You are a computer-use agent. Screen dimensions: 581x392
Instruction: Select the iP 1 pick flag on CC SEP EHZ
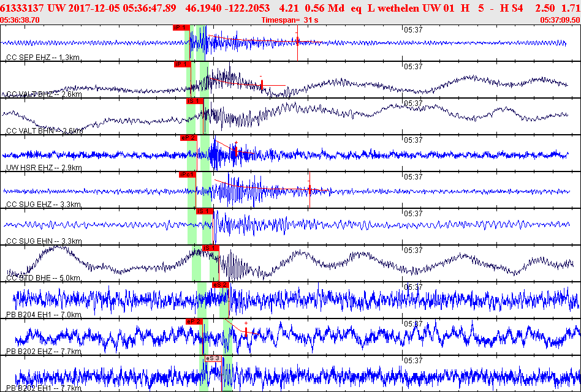click(x=181, y=28)
